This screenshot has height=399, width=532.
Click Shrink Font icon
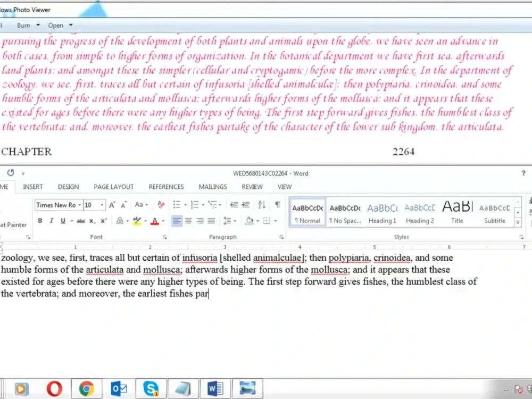tap(124, 205)
